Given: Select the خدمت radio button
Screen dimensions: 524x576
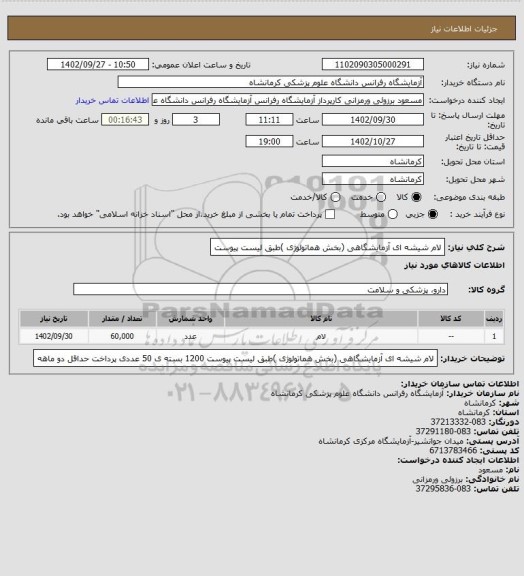Looking at the screenshot, I should [381, 197].
